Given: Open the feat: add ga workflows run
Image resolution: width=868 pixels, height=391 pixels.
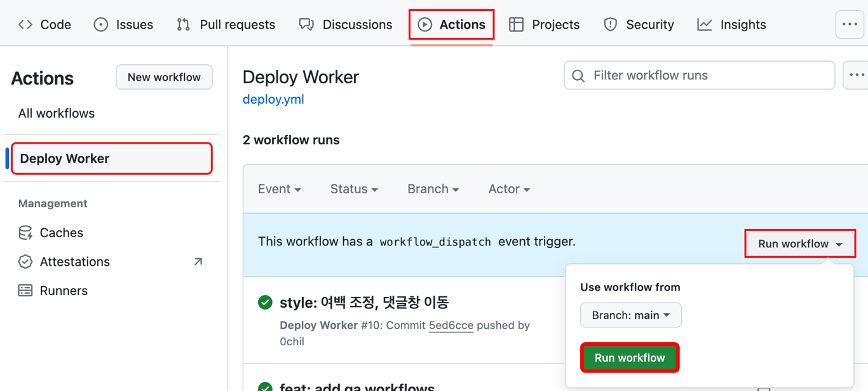Looking at the screenshot, I should tap(357, 387).
